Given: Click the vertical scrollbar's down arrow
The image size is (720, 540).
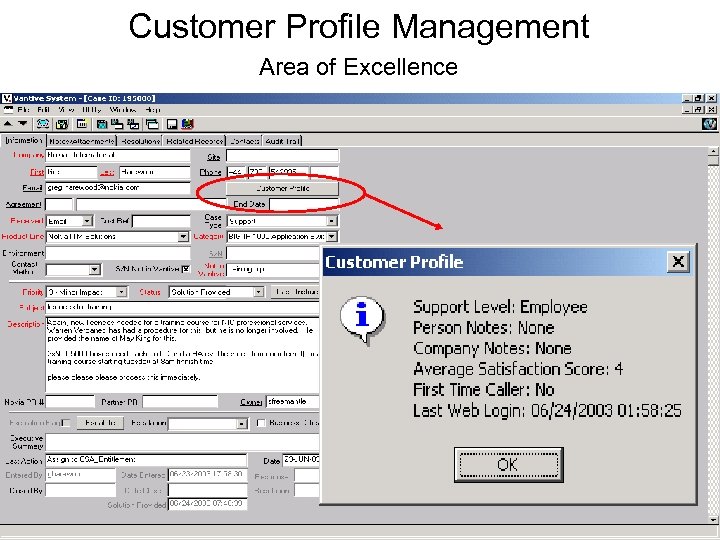Looking at the screenshot, I should pyautogui.click(x=713, y=520).
